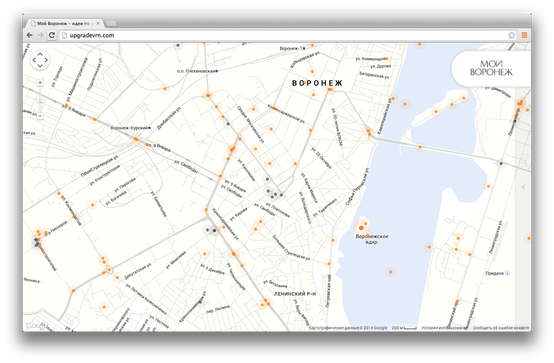Zoom out using the bottom minus button
The height and width of the screenshot is (363, 554).
(x=40, y=116)
